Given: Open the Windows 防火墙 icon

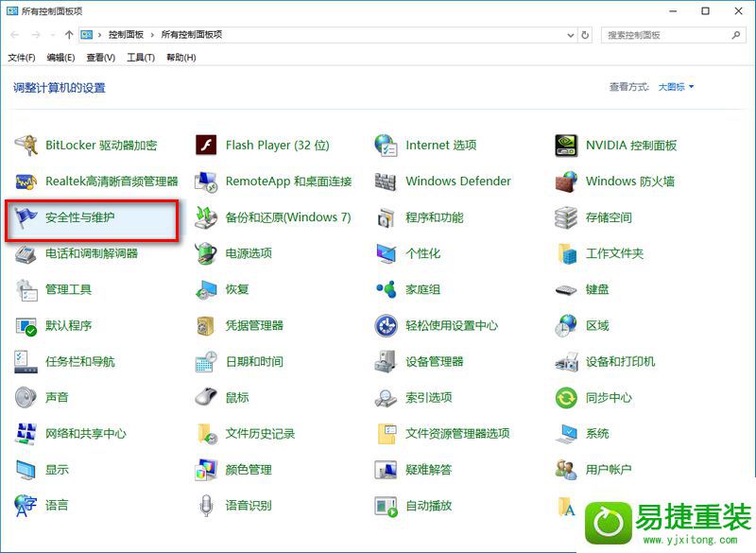Looking at the screenshot, I should coord(566,181).
